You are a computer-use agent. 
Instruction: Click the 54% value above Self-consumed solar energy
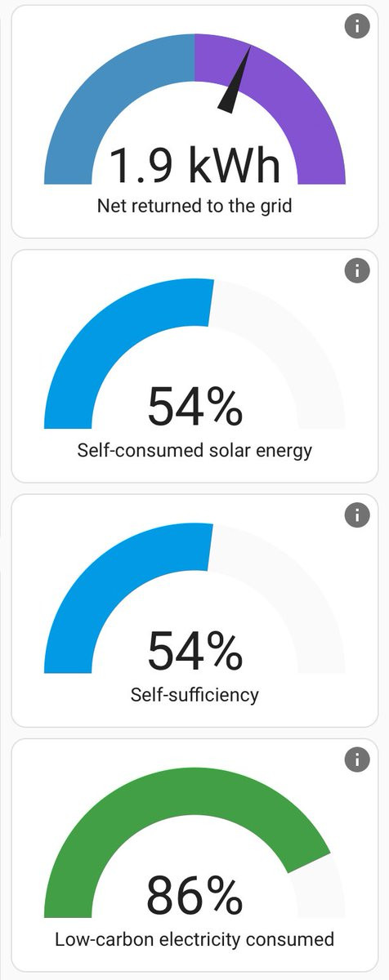pos(194,408)
